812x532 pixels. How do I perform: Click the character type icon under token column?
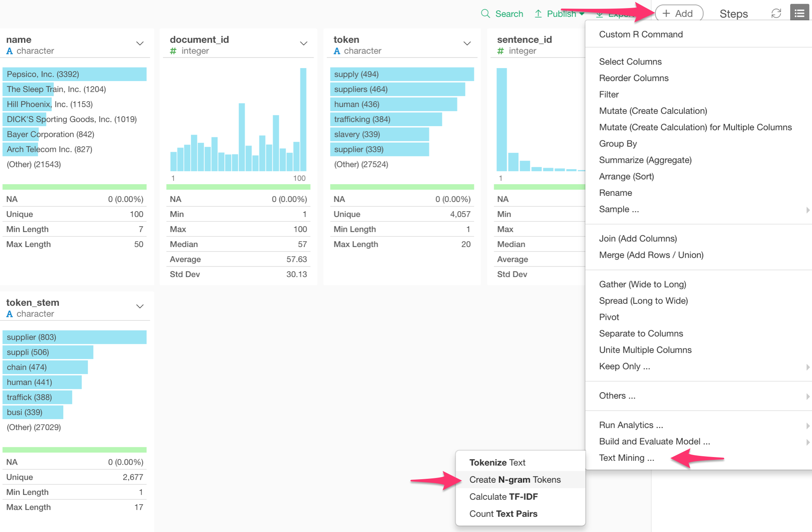[x=337, y=51]
